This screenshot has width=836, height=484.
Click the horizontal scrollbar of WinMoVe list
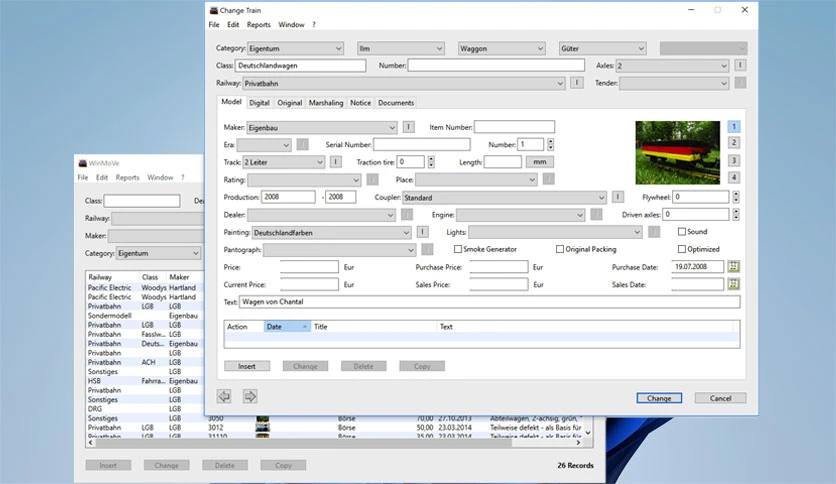[334, 442]
